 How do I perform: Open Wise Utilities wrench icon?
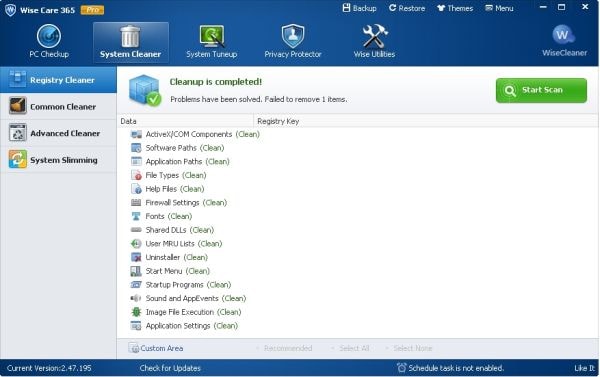375,36
